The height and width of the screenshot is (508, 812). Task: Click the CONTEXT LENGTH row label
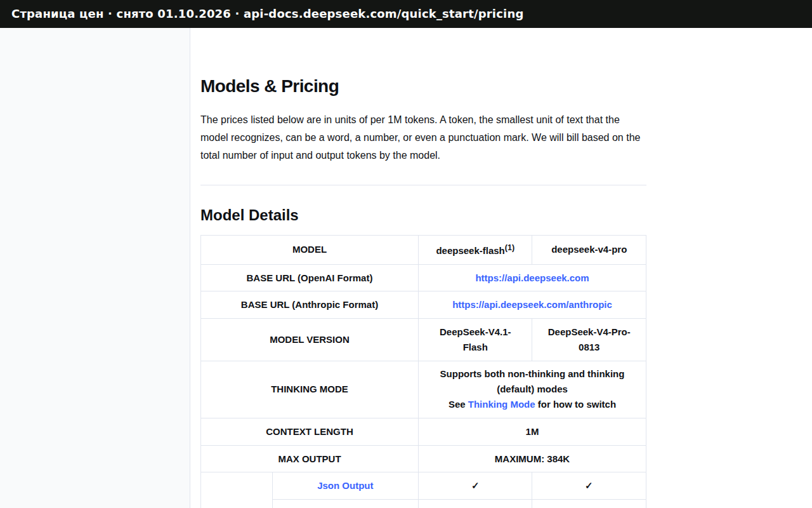coord(310,432)
